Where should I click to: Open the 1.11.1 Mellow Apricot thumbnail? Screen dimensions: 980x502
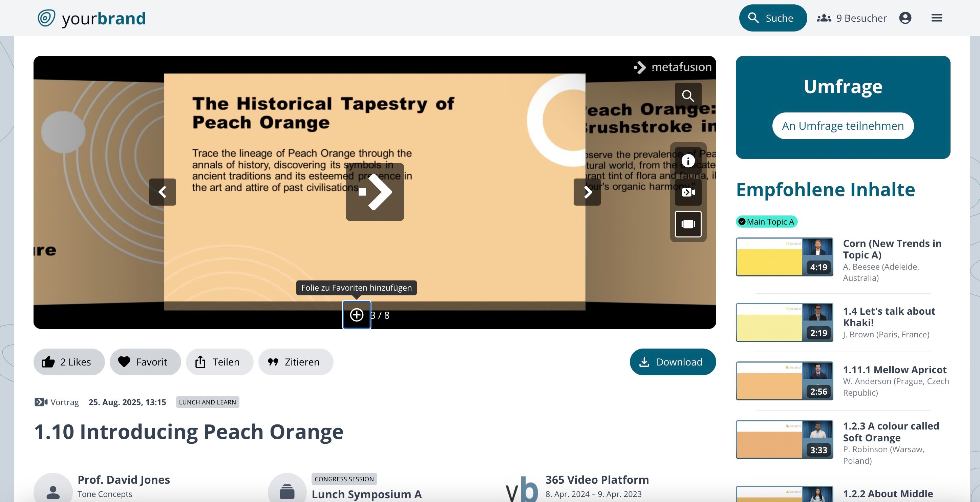coord(785,381)
